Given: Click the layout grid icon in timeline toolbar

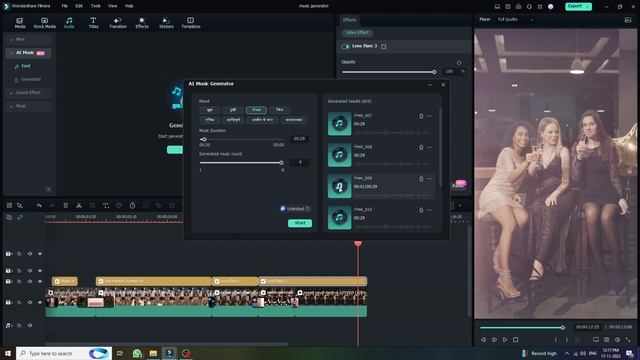Looking at the screenshot, I should coord(9,205).
